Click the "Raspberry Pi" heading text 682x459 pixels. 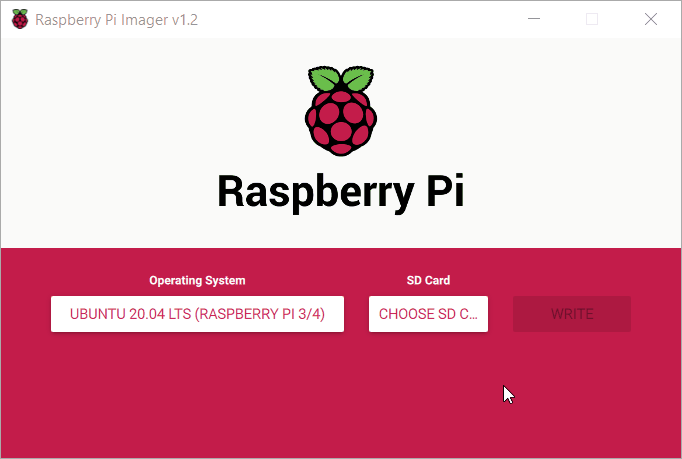tap(341, 192)
